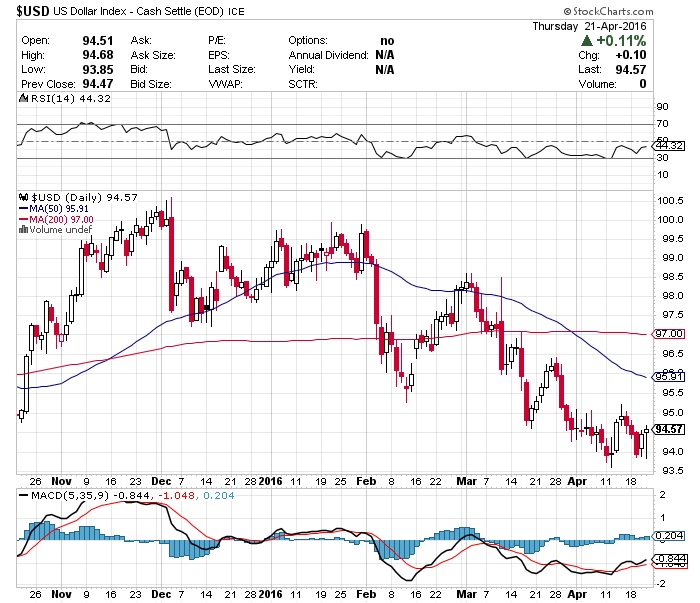Click the 0.204 tag on MACD axis

[670, 536]
